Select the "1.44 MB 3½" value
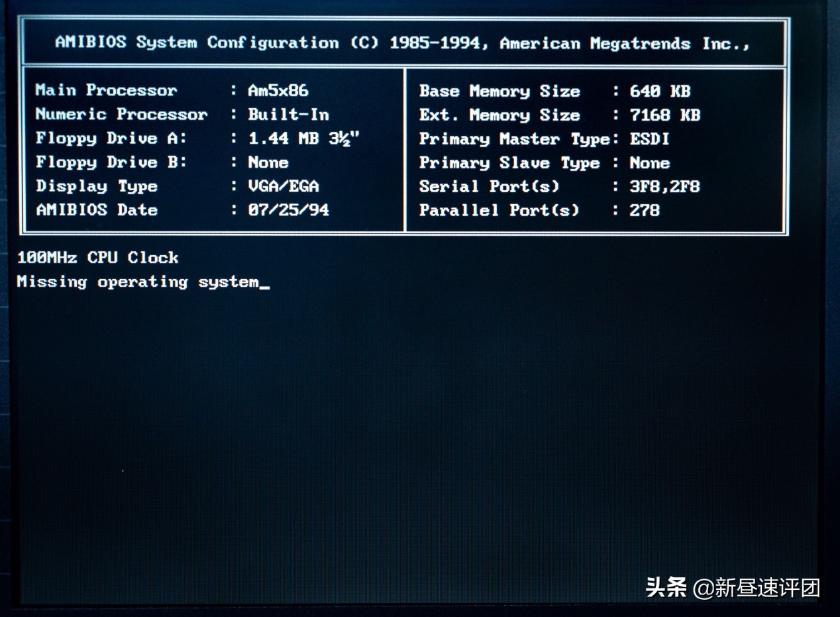The width and height of the screenshot is (840, 617). point(303,139)
